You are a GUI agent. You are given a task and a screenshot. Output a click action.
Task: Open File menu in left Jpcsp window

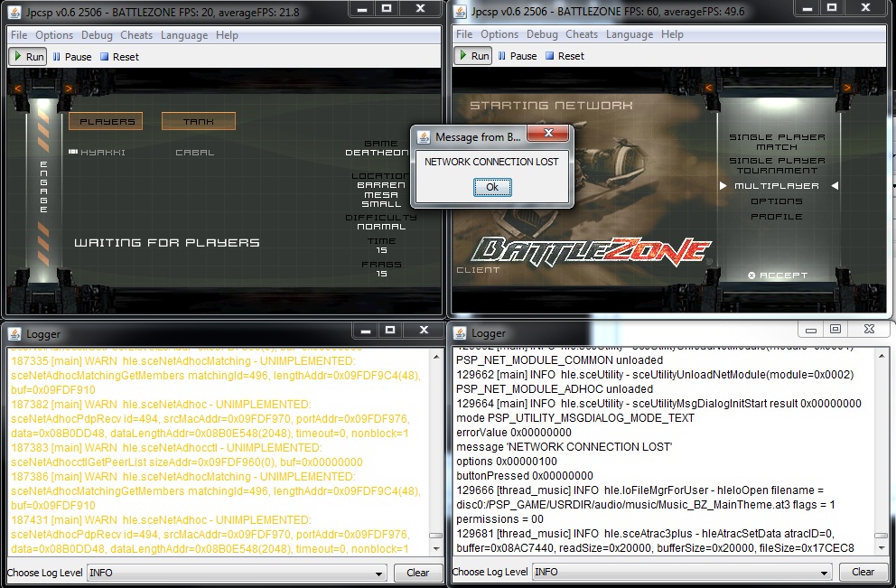19,35
